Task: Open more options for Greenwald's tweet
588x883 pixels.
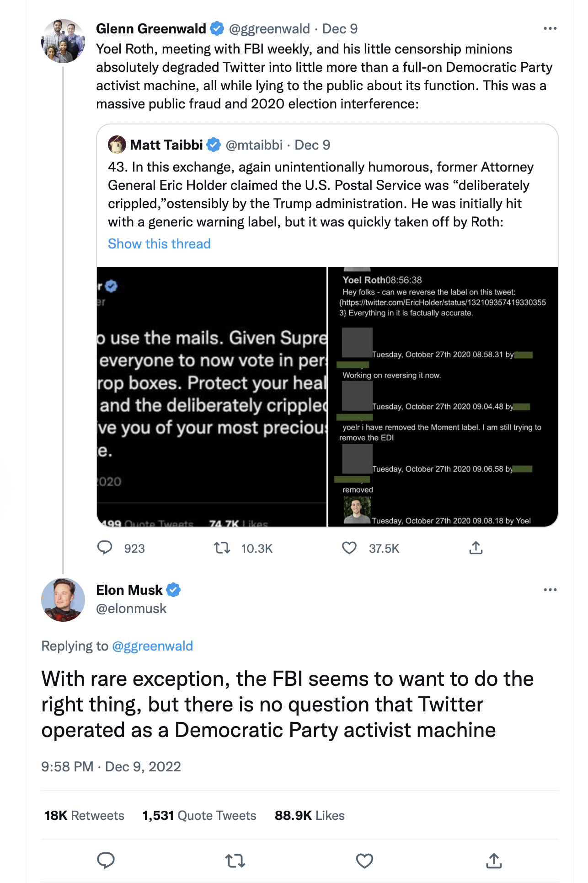Action: tap(550, 28)
